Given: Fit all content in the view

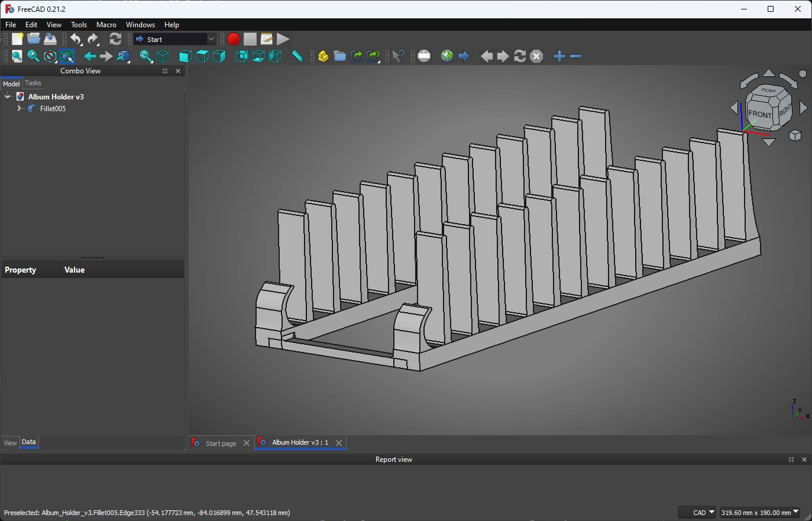Looking at the screenshot, I should tap(17, 56).
